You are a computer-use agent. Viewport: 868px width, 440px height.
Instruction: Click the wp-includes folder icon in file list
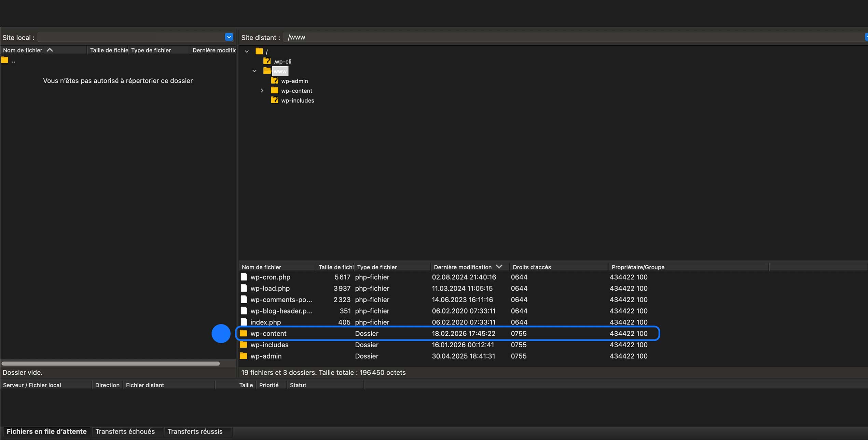[243, 345]
